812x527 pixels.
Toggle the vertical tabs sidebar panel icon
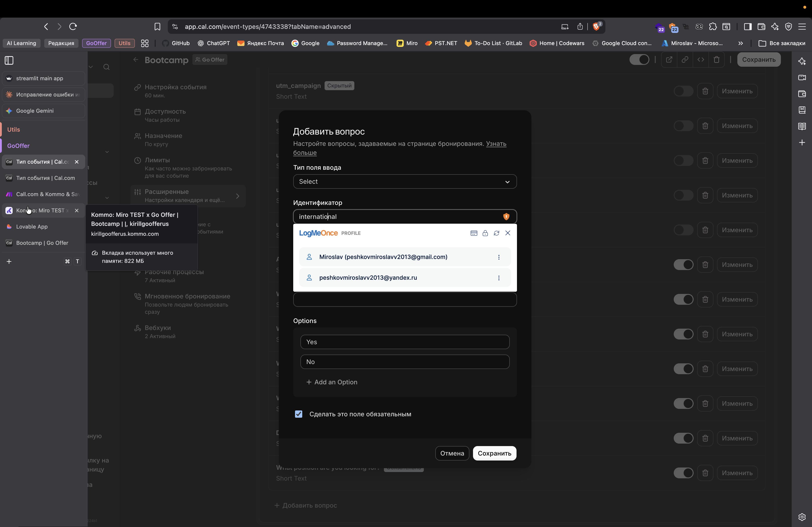pos(9,60)
